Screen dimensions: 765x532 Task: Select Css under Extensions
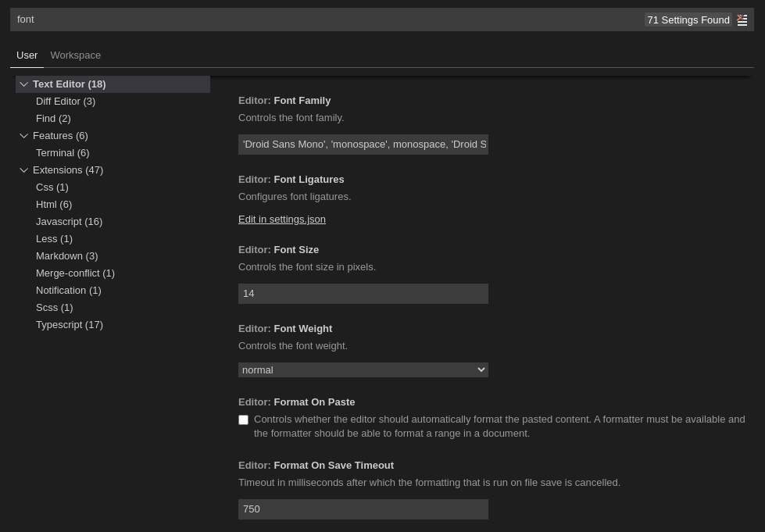tap(52, 187)
